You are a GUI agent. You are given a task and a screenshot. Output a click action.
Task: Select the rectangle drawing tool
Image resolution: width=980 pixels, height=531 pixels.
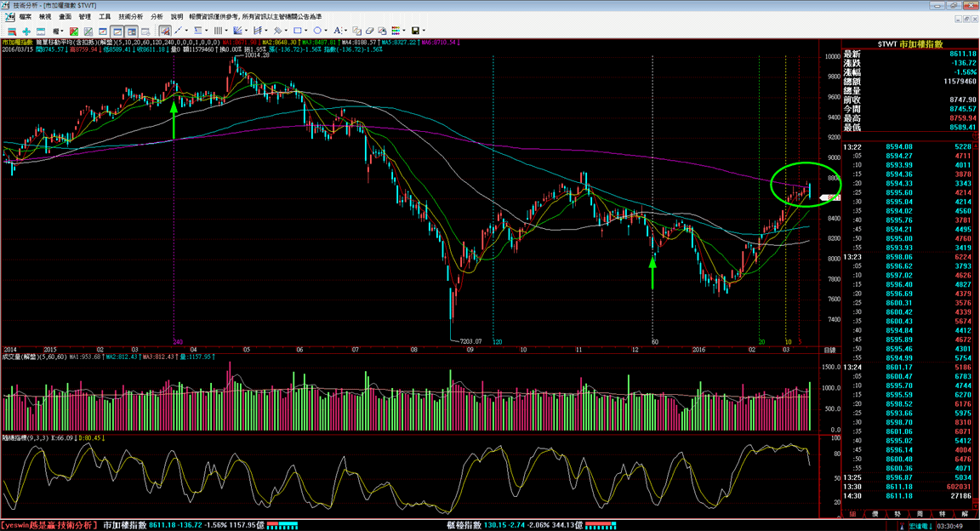[298, 31]
